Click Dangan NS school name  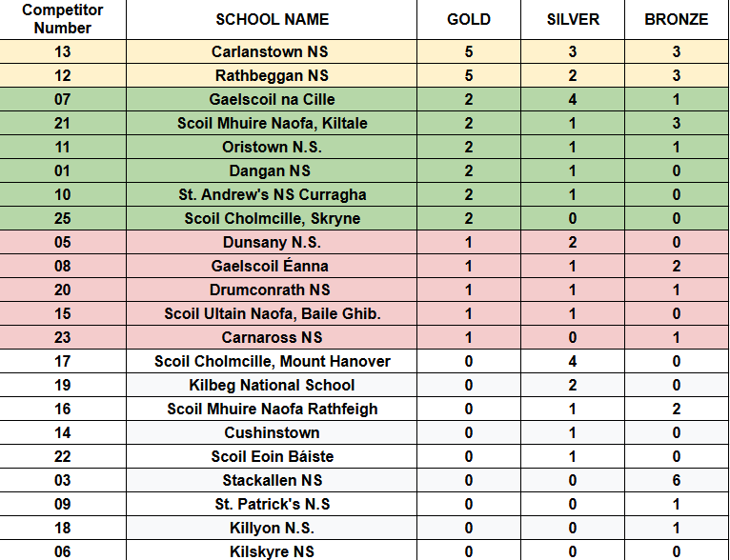272,170
